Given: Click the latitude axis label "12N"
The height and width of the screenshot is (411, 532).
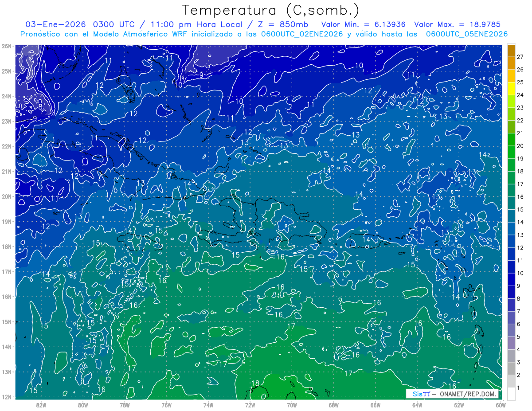Looking at the screenshot, I should [7, 397].
